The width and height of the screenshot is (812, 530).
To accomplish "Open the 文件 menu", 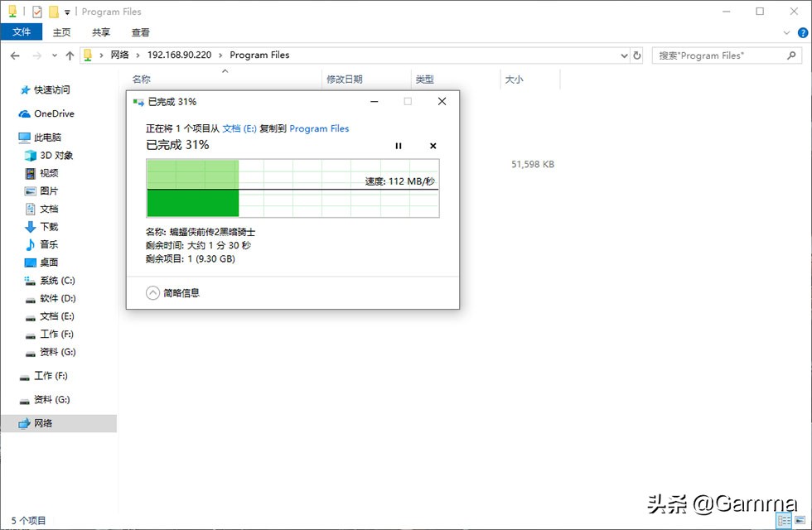I will (x=22, y=32).
